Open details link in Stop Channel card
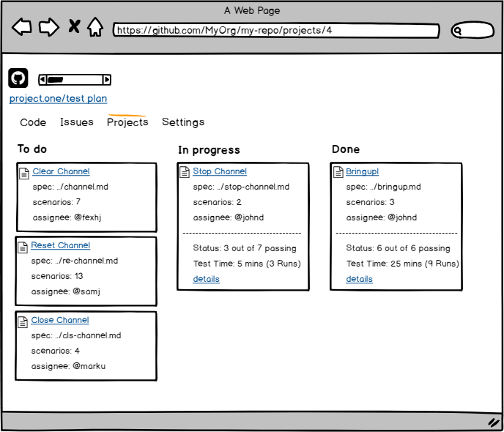 pos(207,279)
